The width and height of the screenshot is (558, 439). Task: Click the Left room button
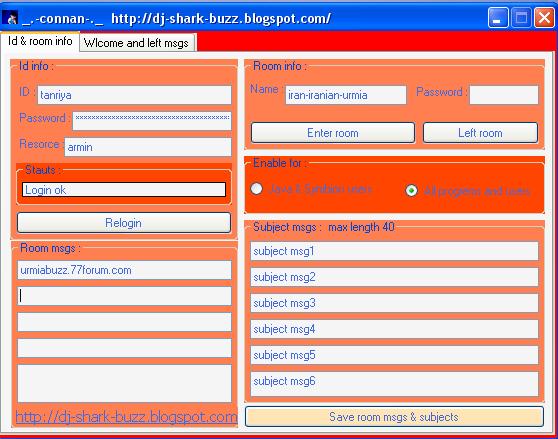click(480, 133)
